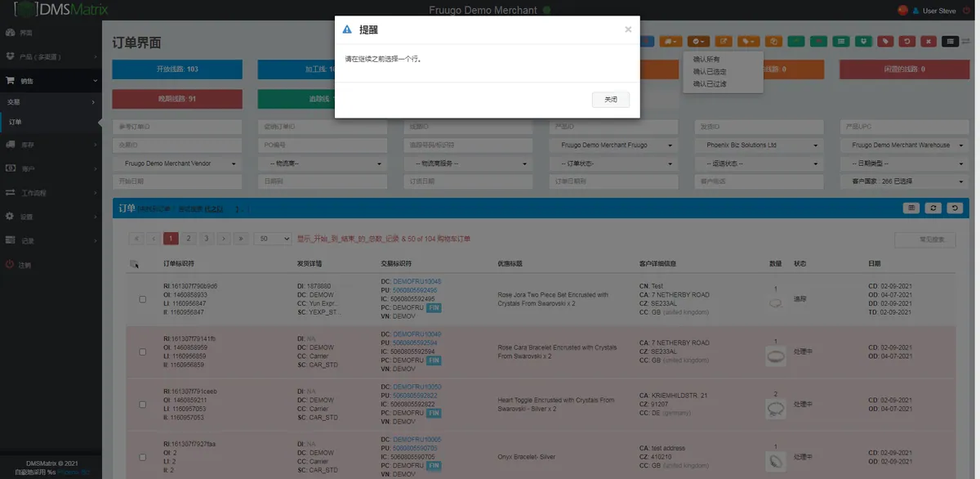
Task: Click the refresh icon in 订单 panel header
Action: (x=933, y=208)
